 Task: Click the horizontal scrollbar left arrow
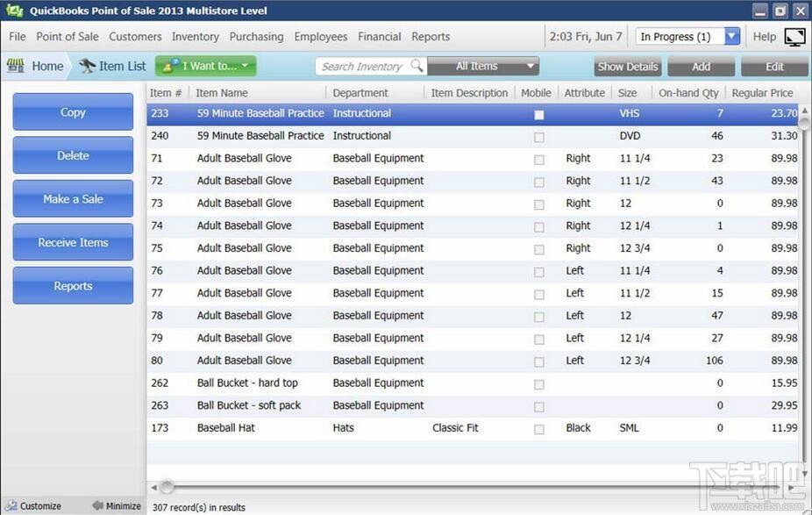153,487
